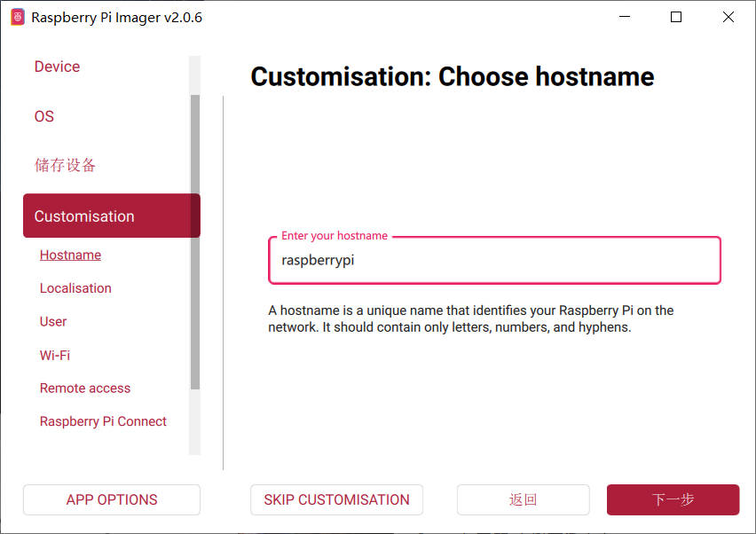Maximize the Raspberry Pi Imager window

coord(676,17)
